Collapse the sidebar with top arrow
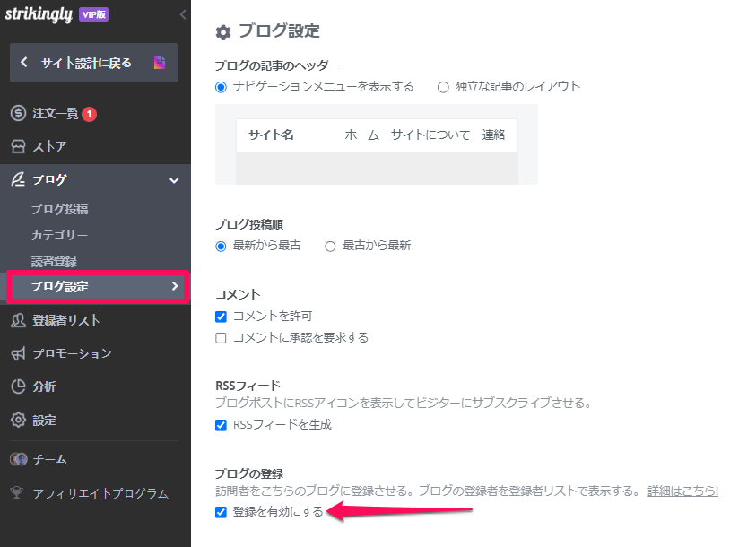Screen dimensions: 756x547 coord(183,14)
